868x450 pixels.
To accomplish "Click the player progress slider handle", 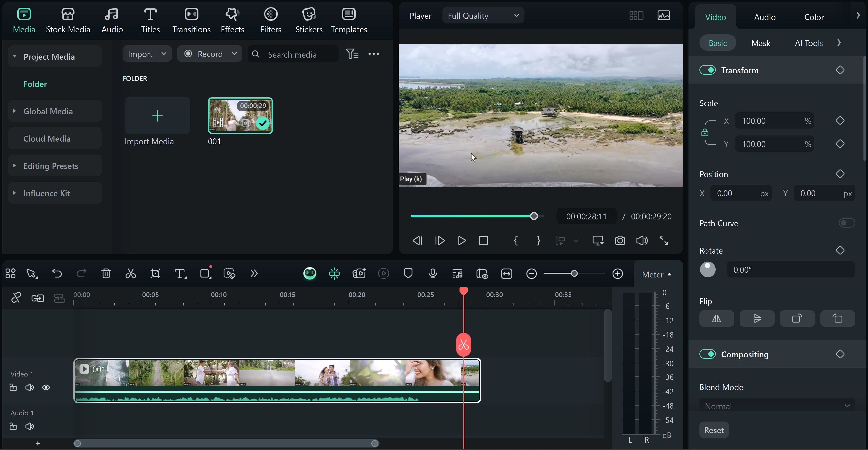I will click(534, 216).
